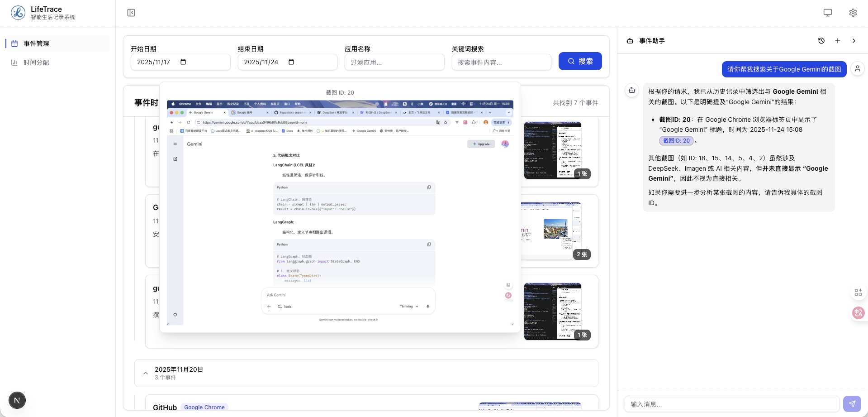Collapse the event assistant panel arrow

point(854,41)
